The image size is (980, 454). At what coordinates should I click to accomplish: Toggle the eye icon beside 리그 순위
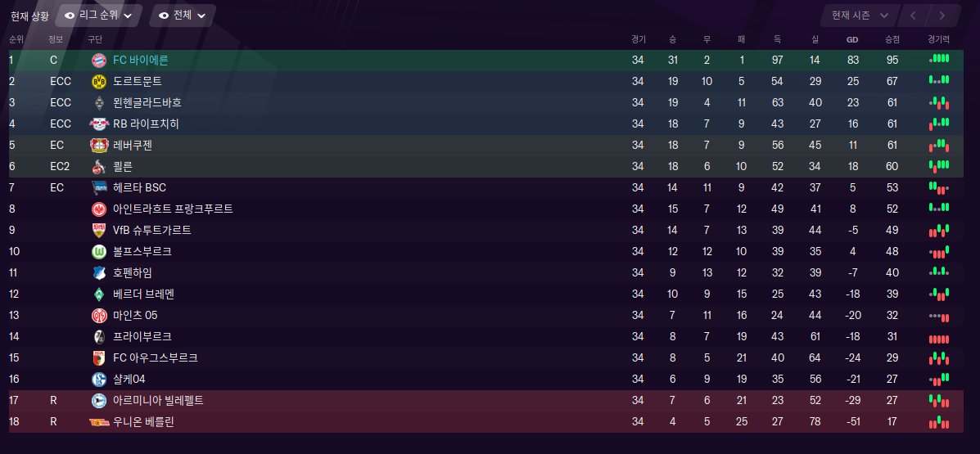point(70,16)
